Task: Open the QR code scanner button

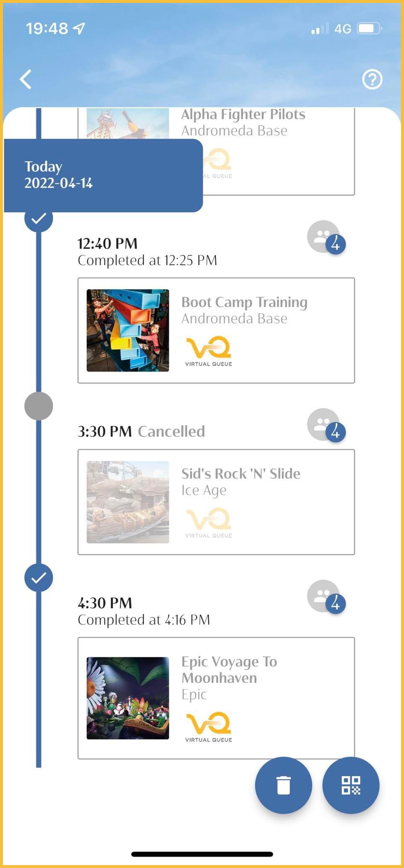Action: point(351,785)
